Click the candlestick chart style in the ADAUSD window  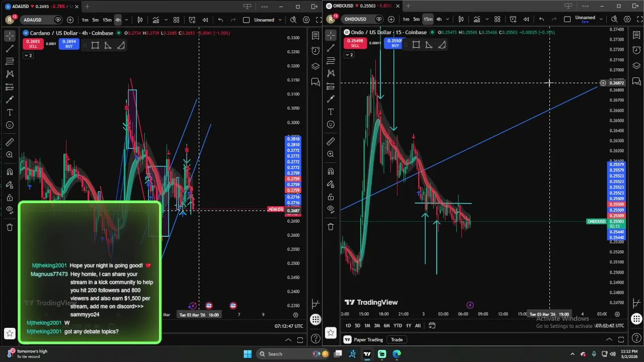pyautogui.click(x=140, y=20)
